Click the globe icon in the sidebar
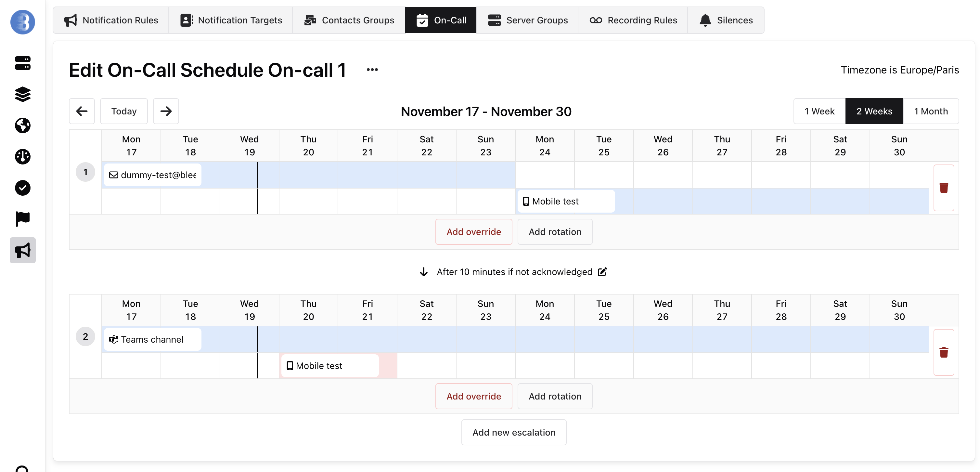The height and width of the screenshot is (472, 980). coord(22,125)
